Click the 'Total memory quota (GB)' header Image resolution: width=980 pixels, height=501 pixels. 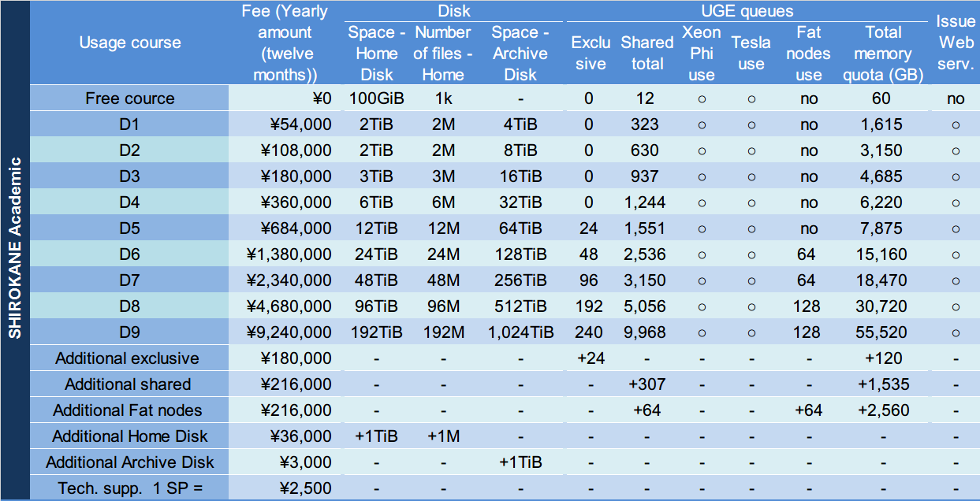click(x=882, y=54)
